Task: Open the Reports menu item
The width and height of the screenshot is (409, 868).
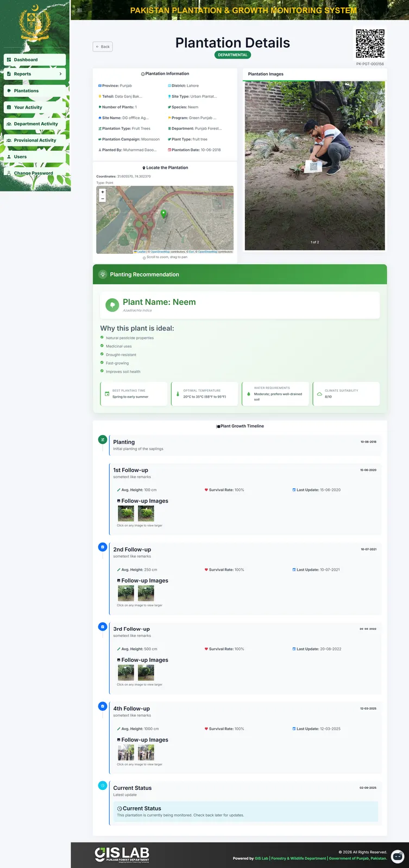Action: [35, 74]
